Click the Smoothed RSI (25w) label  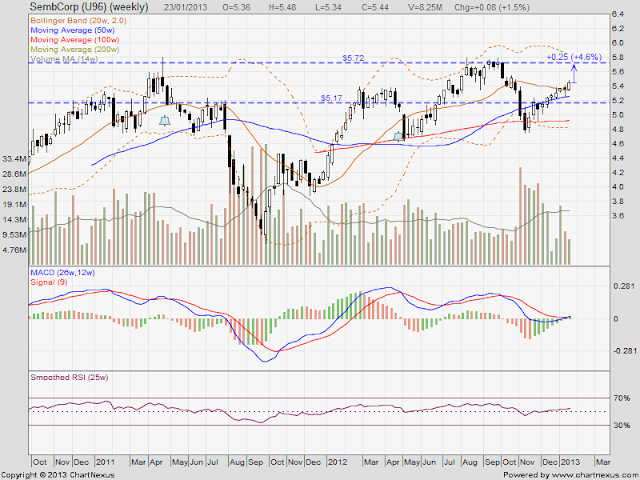pyautogui.click(x=69, y=378)
